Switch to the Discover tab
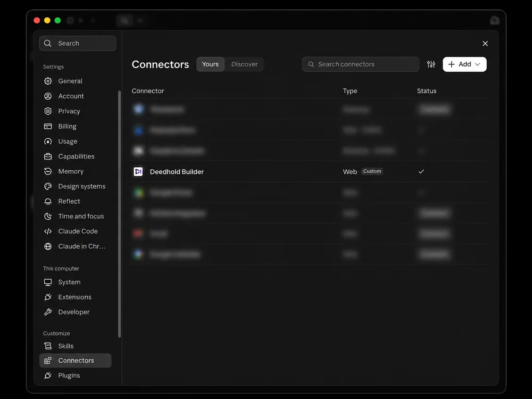 [x=244, y=64]
